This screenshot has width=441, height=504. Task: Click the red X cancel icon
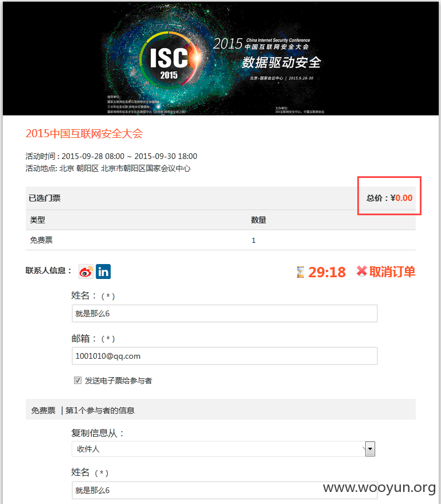click(362, 271)
